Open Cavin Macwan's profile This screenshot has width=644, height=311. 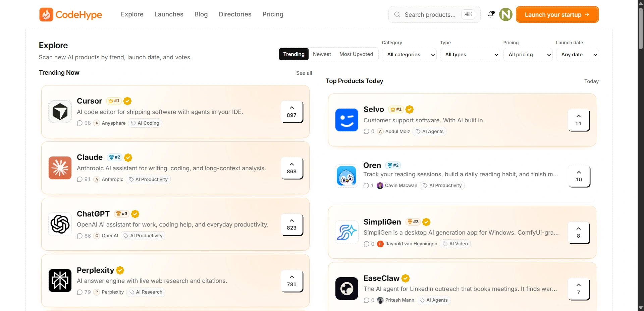[x=397, y=185]
